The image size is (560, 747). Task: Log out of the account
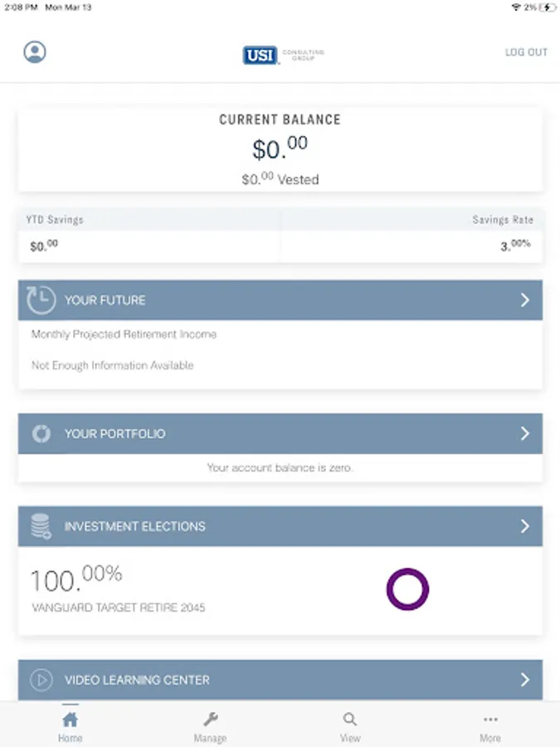526,52
